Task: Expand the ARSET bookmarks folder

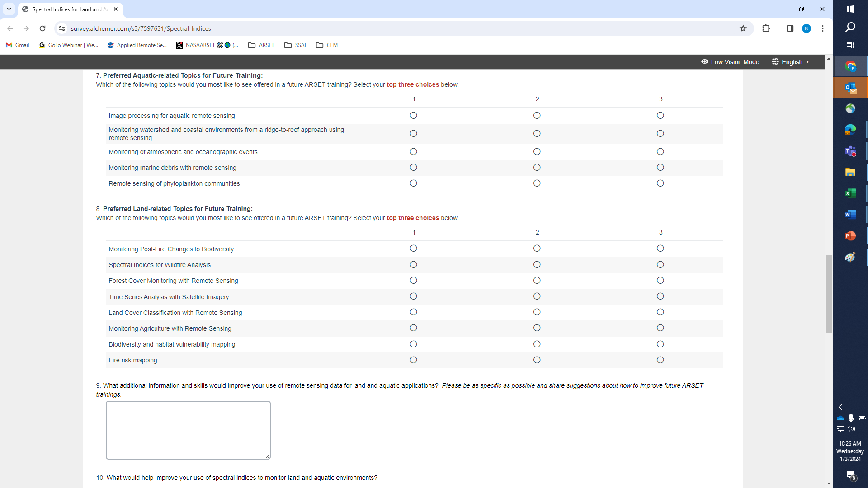Action: pyautogui.click(x=261, y=45)
